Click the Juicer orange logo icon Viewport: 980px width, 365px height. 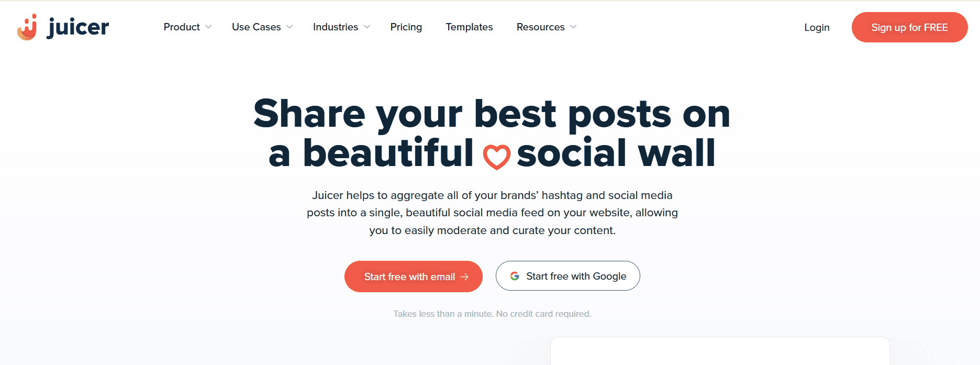tap(27, 27)
